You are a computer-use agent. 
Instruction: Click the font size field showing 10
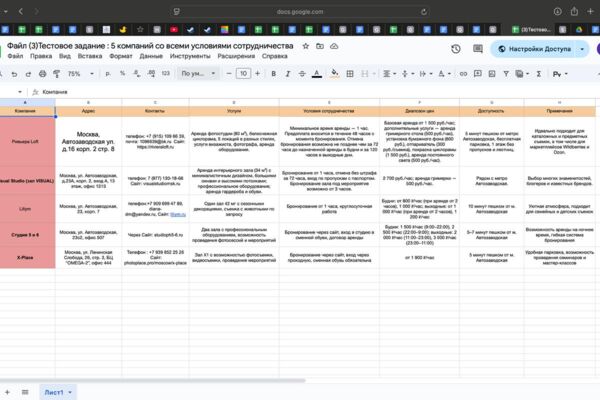pyautogui.click(x=243, y=73)
